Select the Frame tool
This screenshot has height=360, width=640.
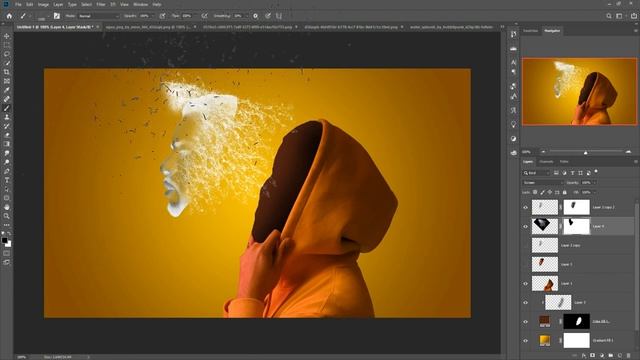tap(7, 81)
